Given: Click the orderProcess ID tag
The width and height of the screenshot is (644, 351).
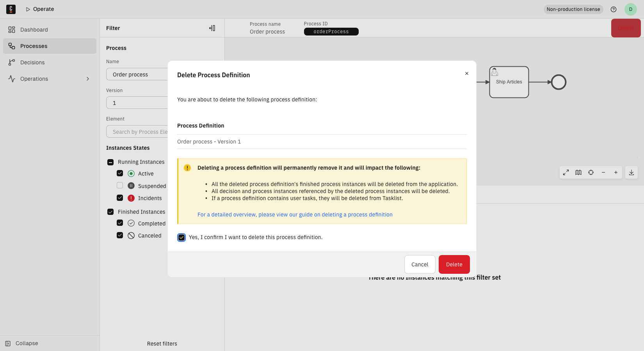Looking at the screenshot, I should click(x=331, y=32).
